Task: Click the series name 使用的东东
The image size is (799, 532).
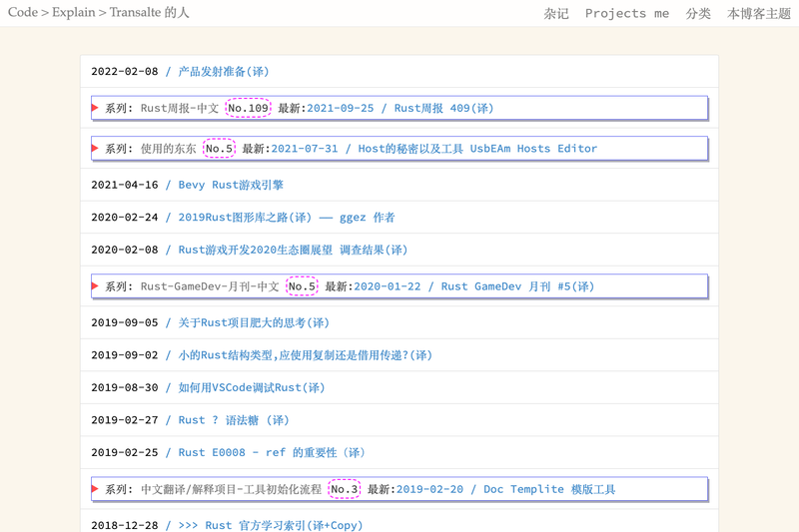Action: click(168, 149)
